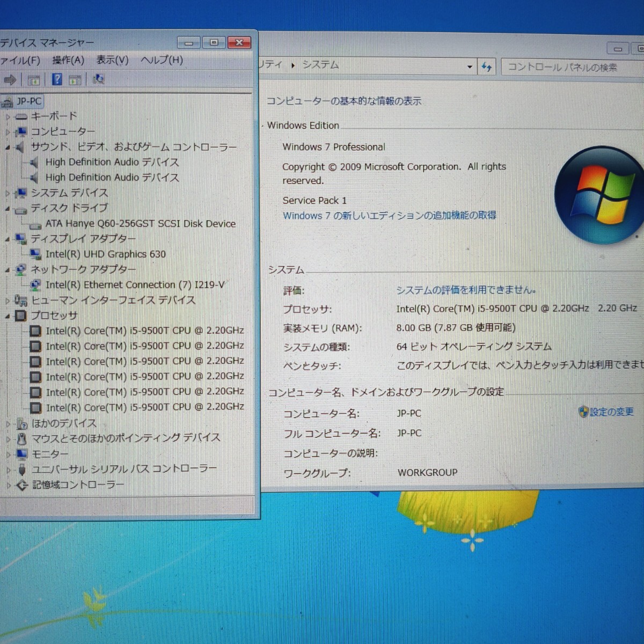Screen dimensions: 644x644
Task: Open the address bar history dropdown arrow
Action: (470, 67)
